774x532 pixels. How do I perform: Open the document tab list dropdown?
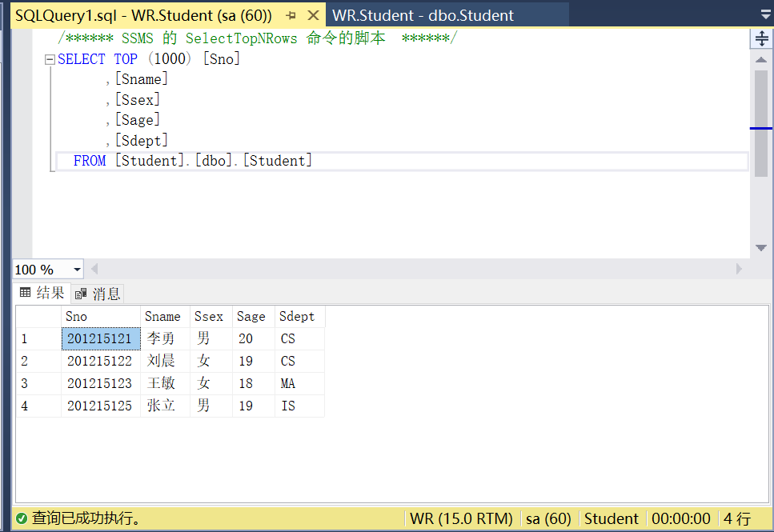(766, 15)
